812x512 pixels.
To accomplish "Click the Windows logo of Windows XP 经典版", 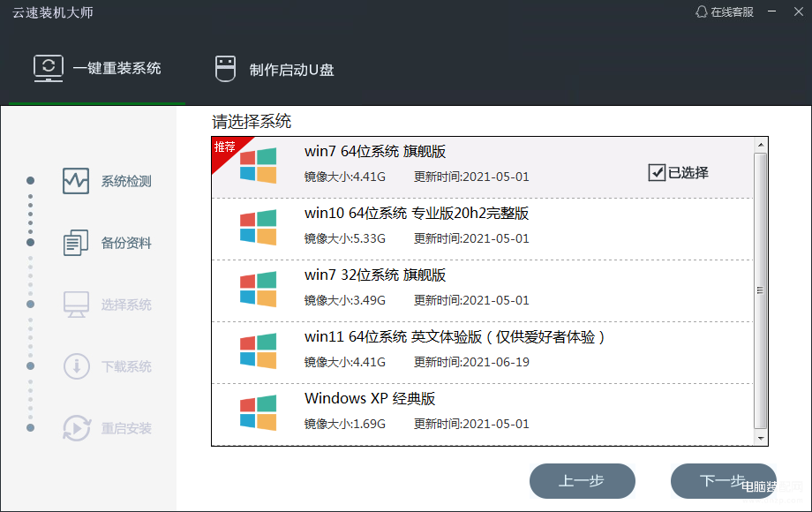I will 258,412.
